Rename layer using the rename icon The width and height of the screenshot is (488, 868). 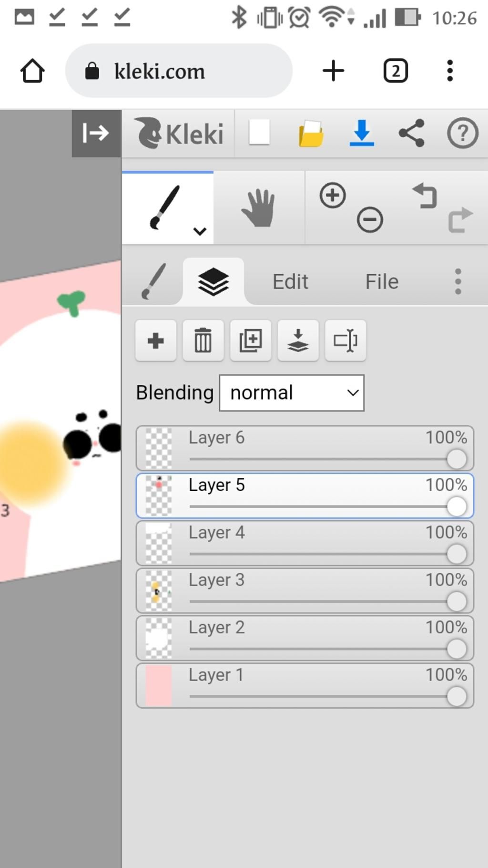pyautogui.click(x=346, y=341)
